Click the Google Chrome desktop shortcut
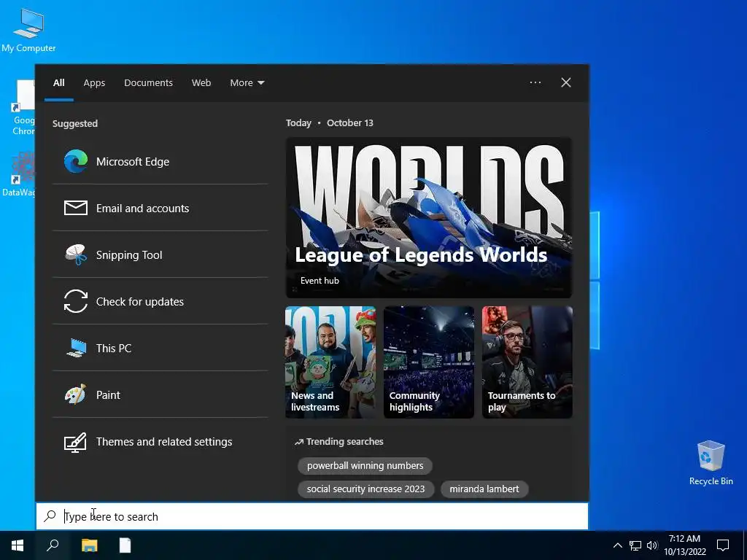This screenshot has height=560, width=747. coord(23,108)
